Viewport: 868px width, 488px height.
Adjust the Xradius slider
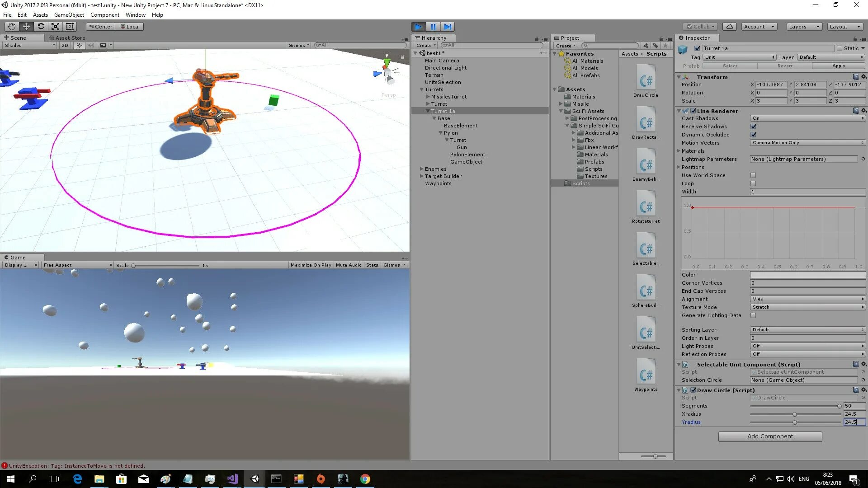[x=794, y=414]
